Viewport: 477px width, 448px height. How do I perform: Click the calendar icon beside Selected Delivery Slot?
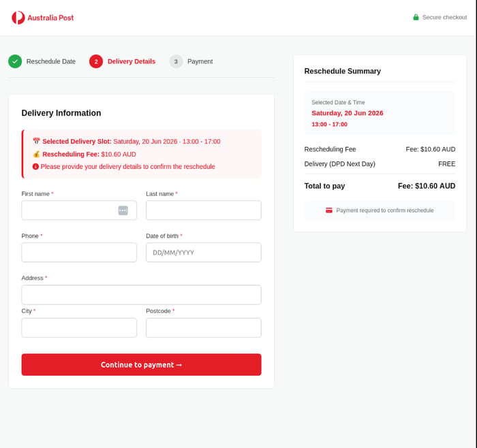(36, 142)
